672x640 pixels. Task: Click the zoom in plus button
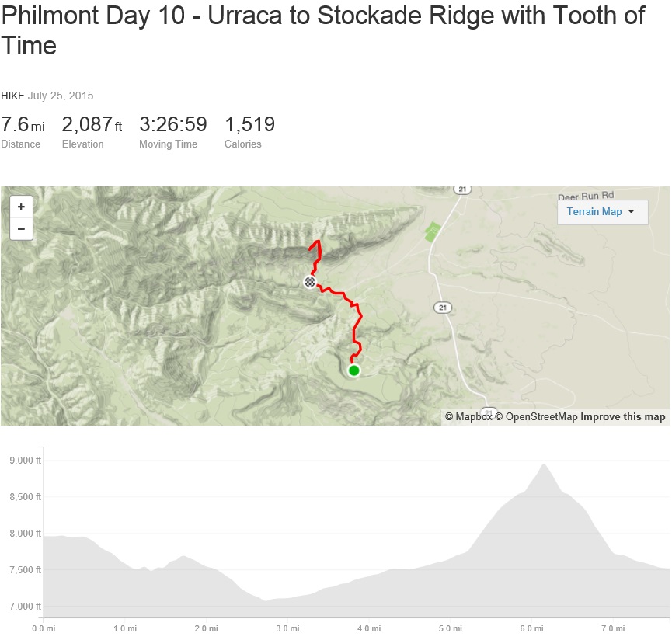(x=21, y=207)
